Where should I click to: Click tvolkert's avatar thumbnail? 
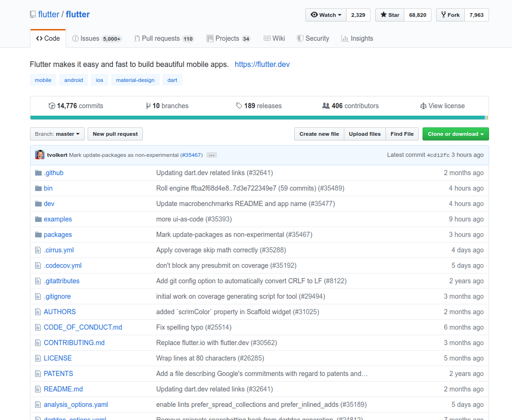click(40, 155)
